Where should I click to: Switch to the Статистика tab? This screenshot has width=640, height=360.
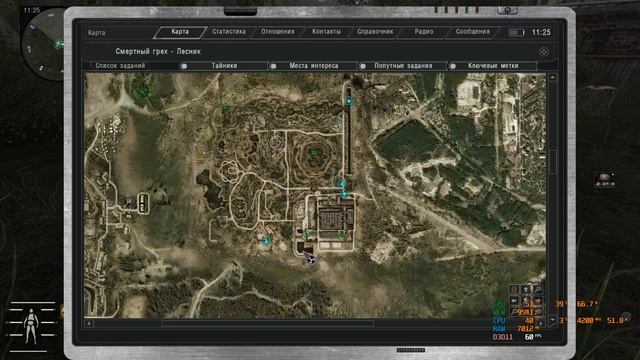click(x=229, y=32)
